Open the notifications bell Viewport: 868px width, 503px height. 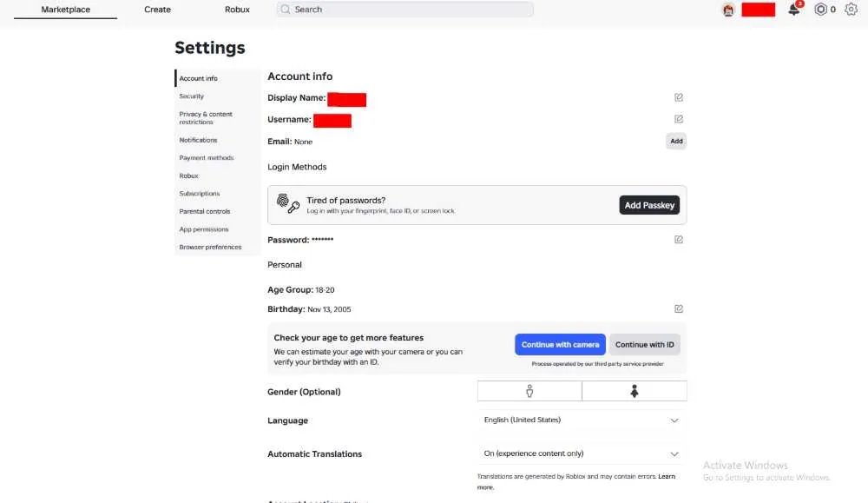click(x=794, y=10)
